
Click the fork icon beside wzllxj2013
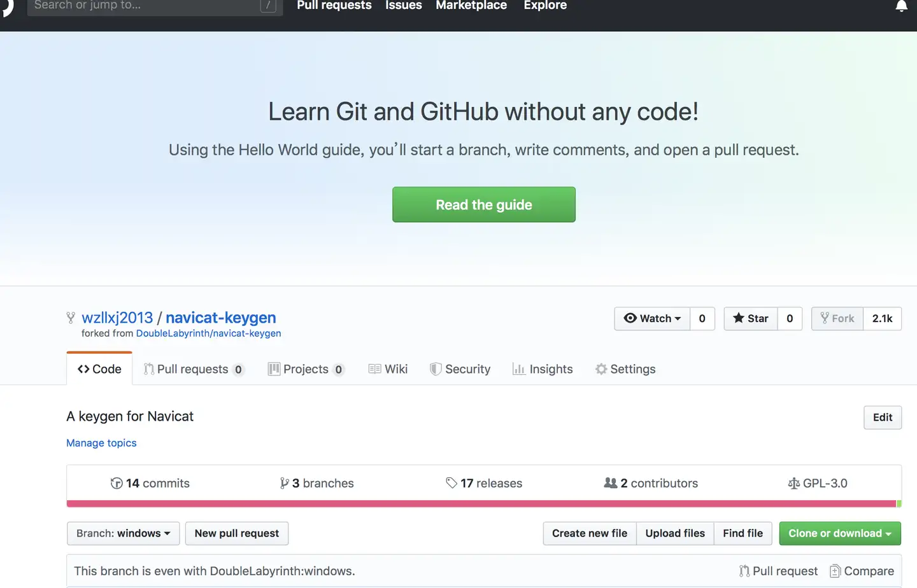(x=71, y=318)
